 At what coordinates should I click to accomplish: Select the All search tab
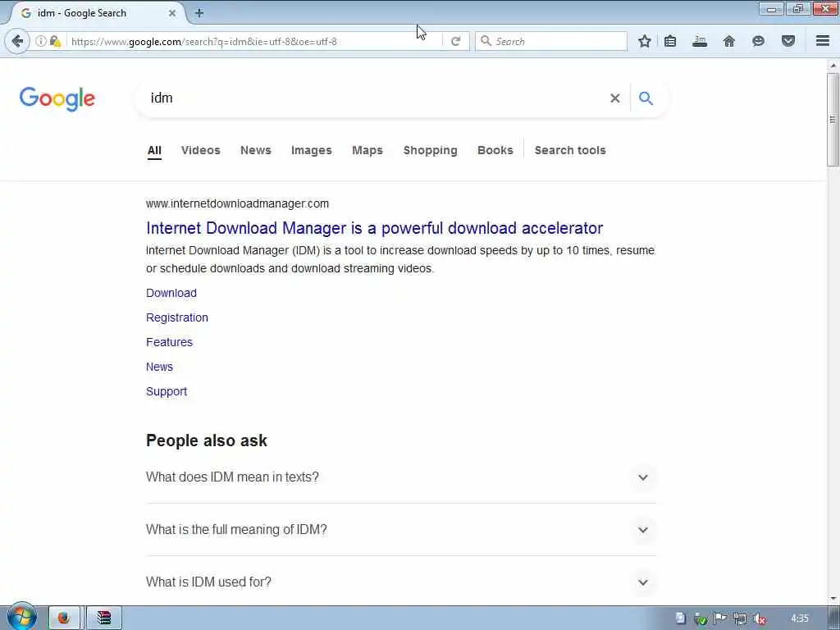(x=154, y=151)
